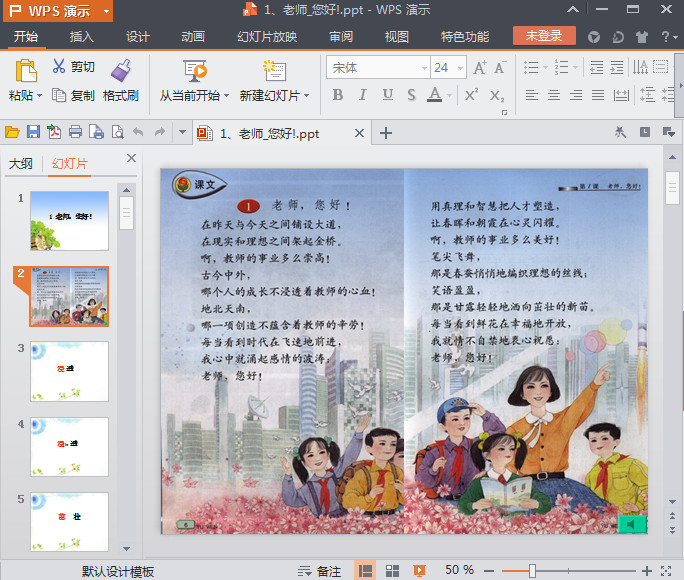Decrease indent level icon

(x=596, y=67)
